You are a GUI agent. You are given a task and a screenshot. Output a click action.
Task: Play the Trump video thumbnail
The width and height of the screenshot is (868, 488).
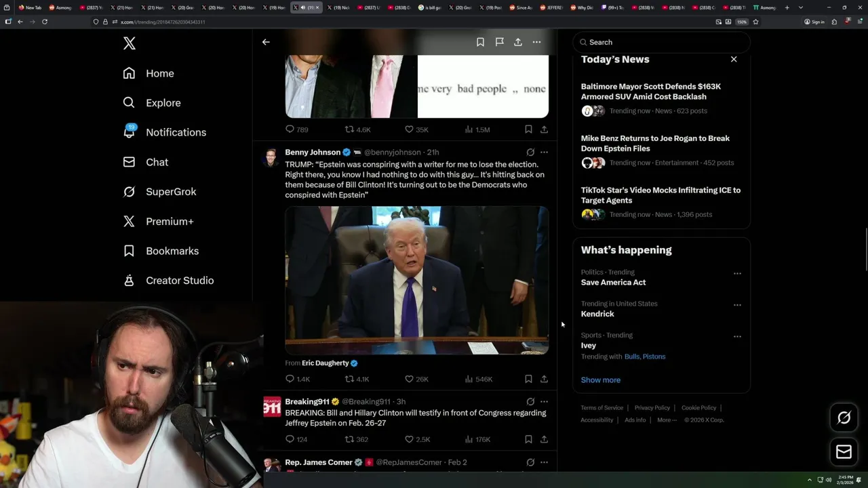click(417, 281)
